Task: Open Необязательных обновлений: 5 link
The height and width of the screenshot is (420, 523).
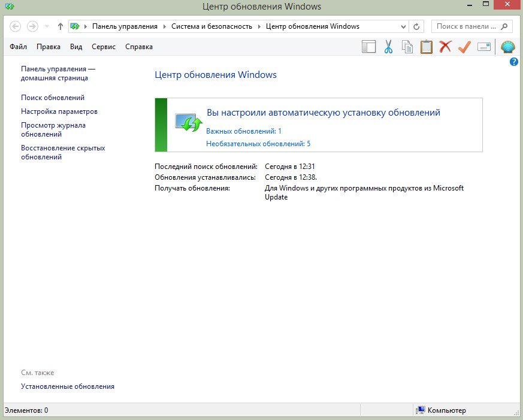Action: click(x=258, y=144)
